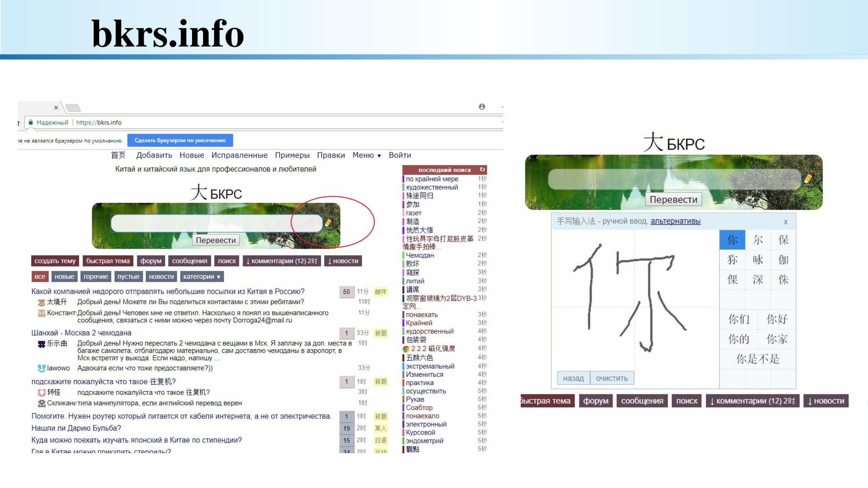Close the browser tab
868x488 pixels.
tap(56, 108)
